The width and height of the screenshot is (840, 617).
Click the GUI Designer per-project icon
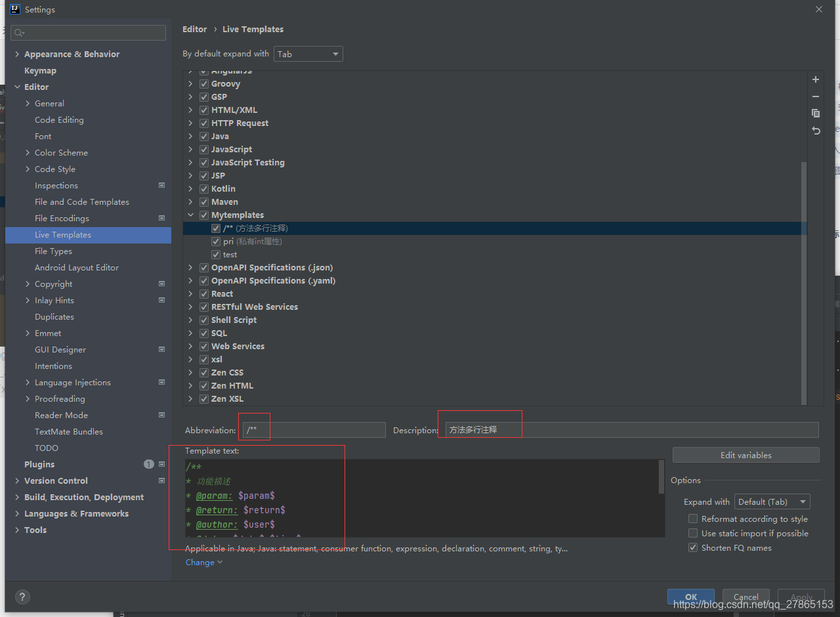click(x=162, y=349)
